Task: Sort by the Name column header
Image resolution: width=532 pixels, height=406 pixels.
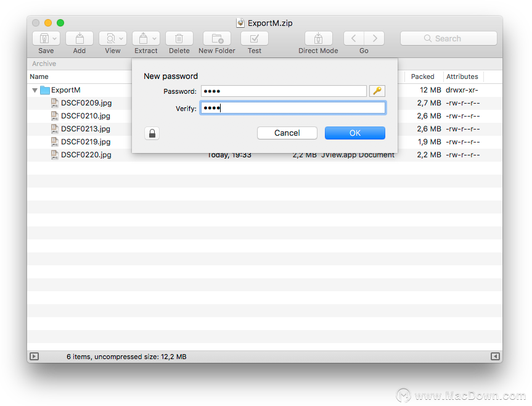Action: pos(39,77)
